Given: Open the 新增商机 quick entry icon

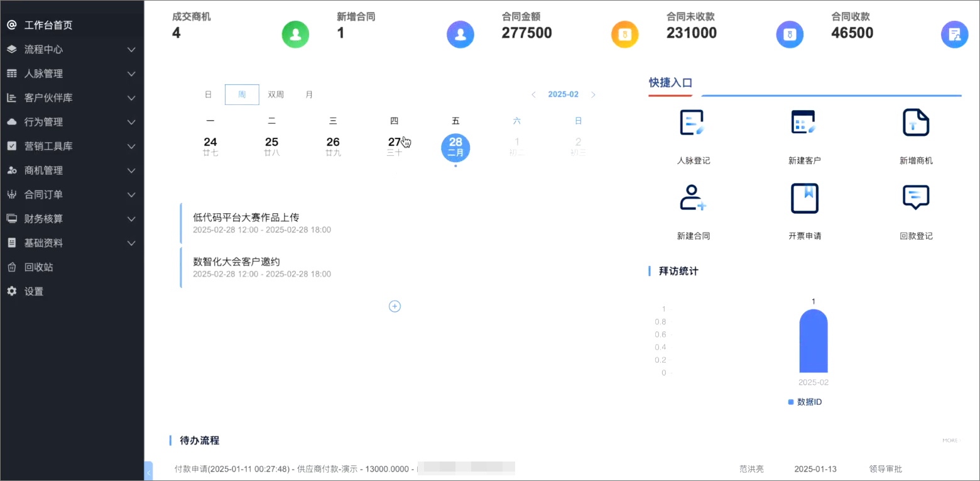Looking at the screenshot, I should click(x=916, y=123).
